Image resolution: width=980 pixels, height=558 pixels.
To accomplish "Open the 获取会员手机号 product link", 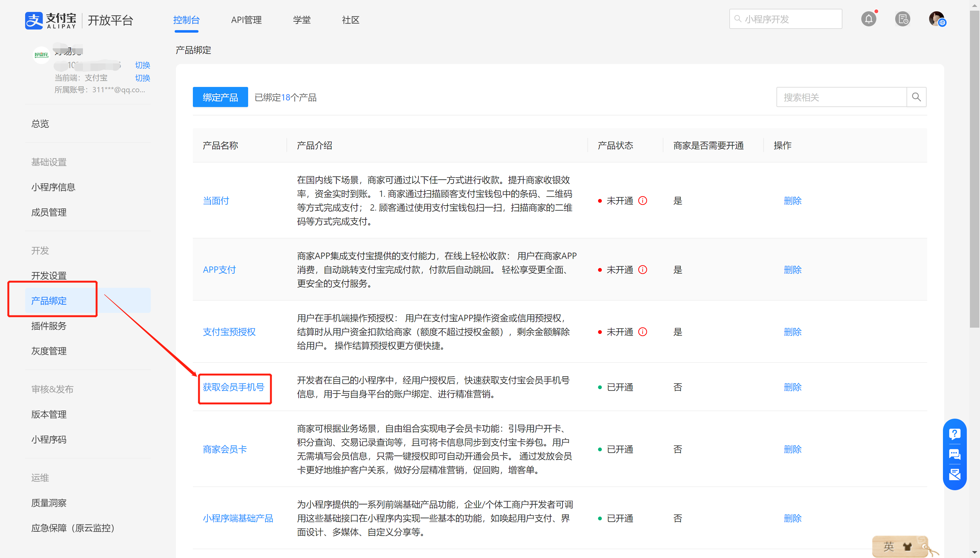I will (234, 387).
